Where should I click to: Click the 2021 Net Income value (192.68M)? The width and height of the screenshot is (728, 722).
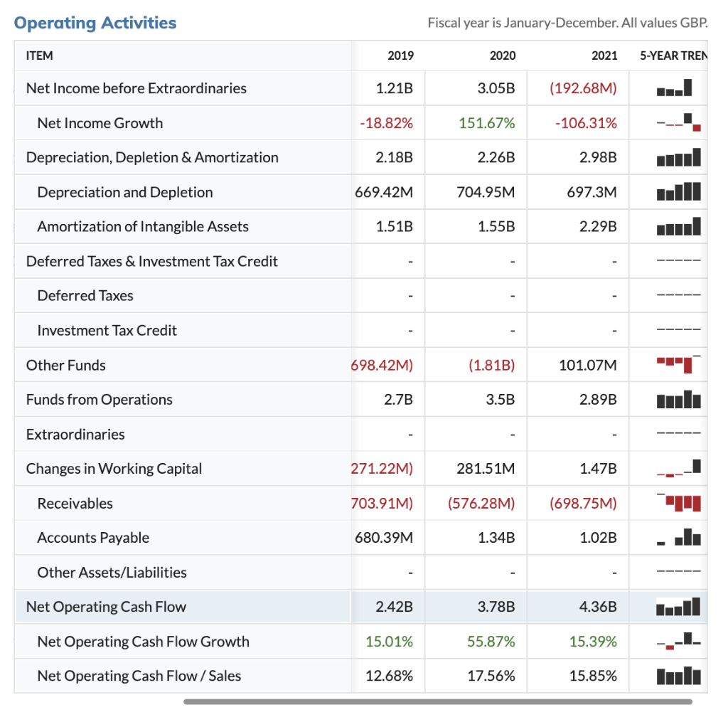[x=583, y=87]
